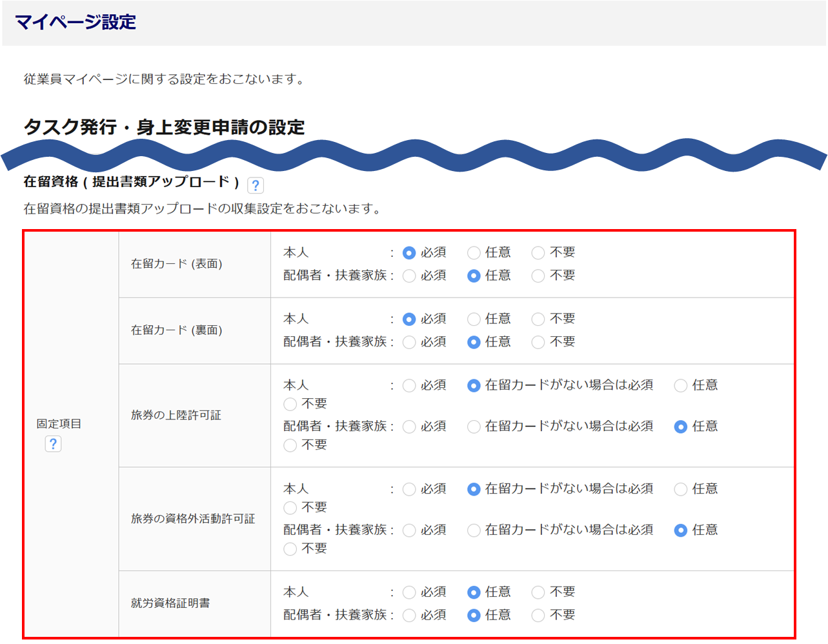Select 不要 for 旅券の上陸許可証 配偶者・扶養家族
The image size is (828, 644).
(290, 445)
